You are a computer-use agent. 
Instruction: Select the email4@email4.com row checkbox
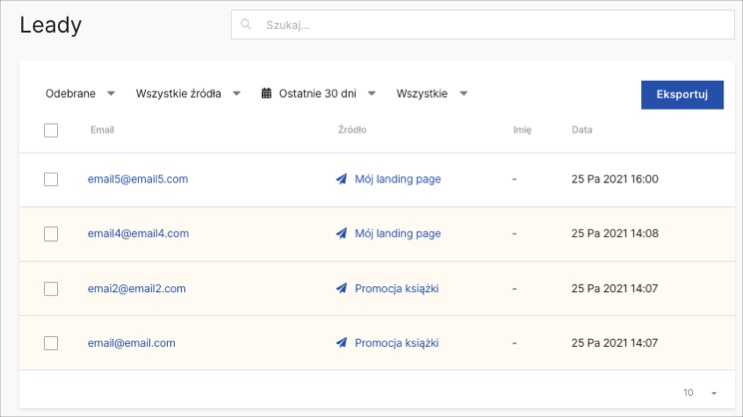tap(51, 234)
